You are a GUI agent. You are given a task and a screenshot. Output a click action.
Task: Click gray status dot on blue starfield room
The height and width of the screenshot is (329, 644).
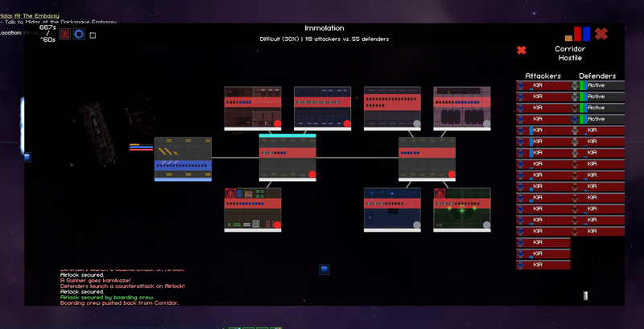pyautogui.click(x=416, y=224)
